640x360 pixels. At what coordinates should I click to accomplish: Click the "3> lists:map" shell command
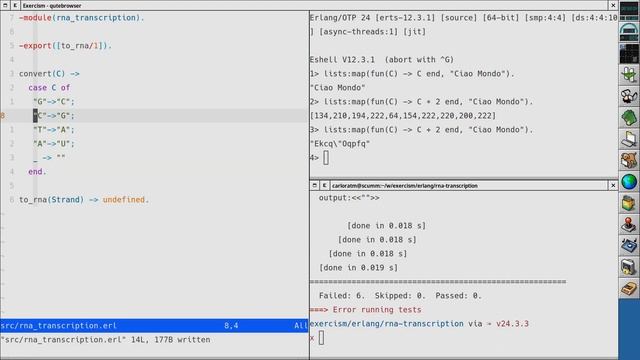pyautogui.click(x=422, y=130)
